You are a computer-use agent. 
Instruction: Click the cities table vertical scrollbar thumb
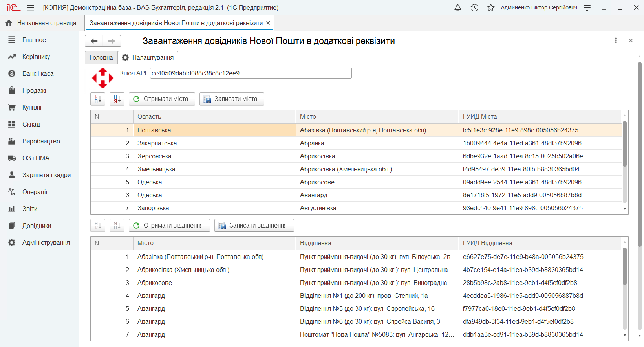[625, 144]
